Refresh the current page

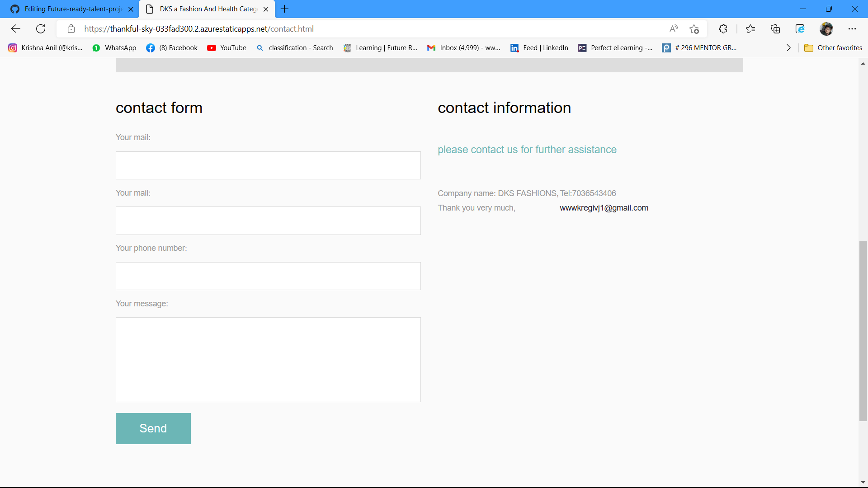coord(41,29)
